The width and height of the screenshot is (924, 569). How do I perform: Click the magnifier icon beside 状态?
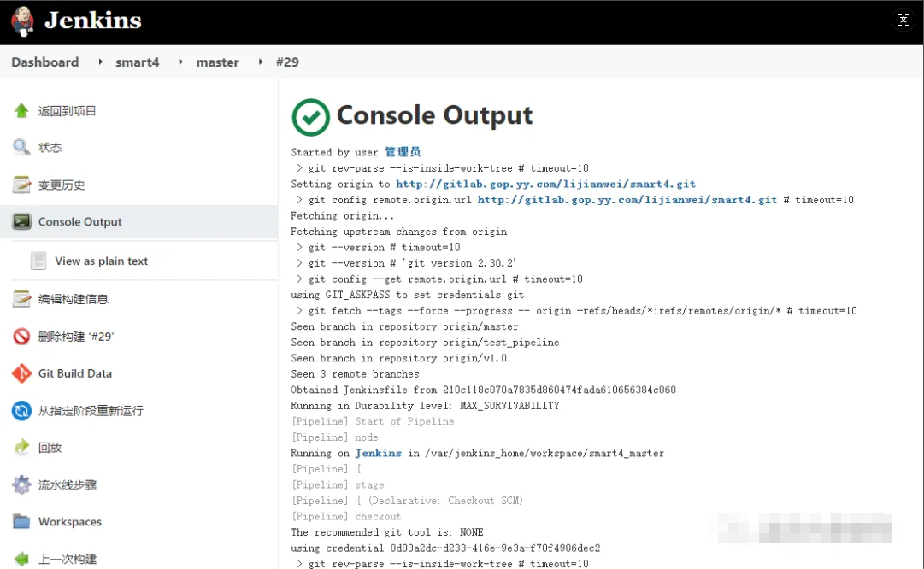(21, 147)
